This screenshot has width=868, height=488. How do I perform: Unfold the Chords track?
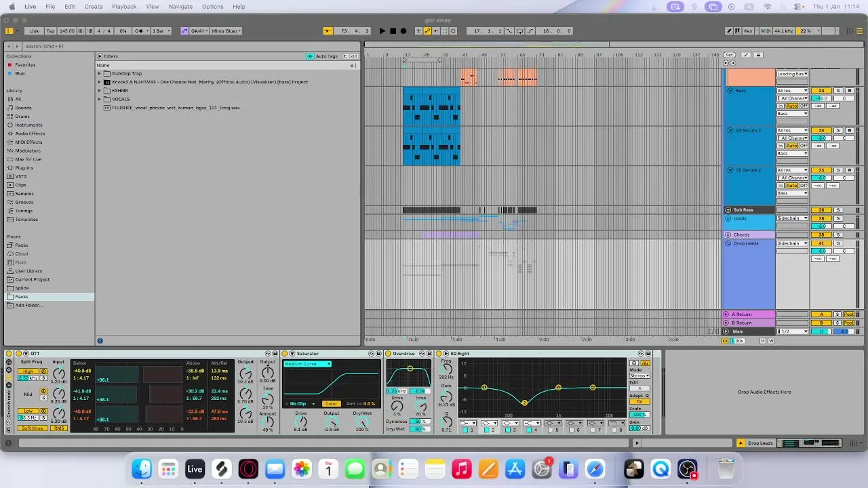click(728, 235)
